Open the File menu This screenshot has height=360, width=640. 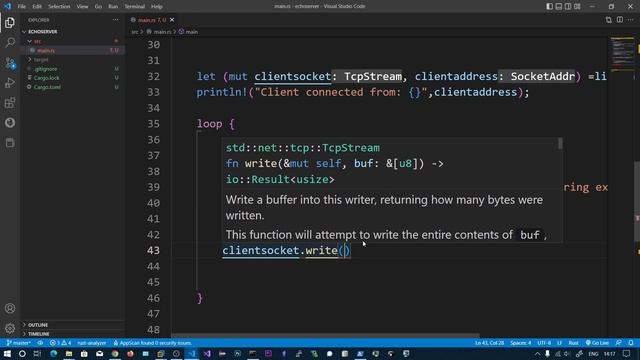(21, 7)
